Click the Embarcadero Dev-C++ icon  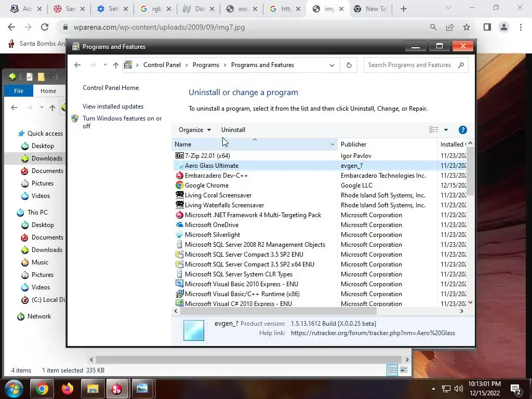pyautogui.click(x=179, y=176)
